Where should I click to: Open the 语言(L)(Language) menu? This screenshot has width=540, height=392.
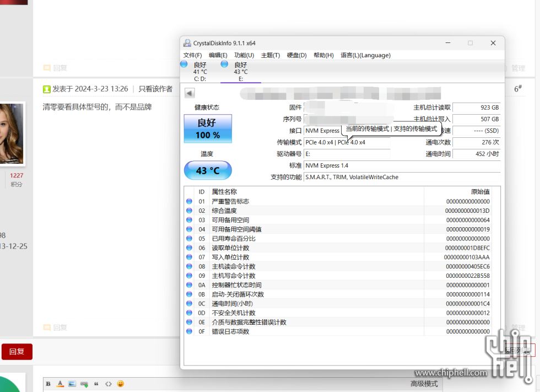pos(366,55)
